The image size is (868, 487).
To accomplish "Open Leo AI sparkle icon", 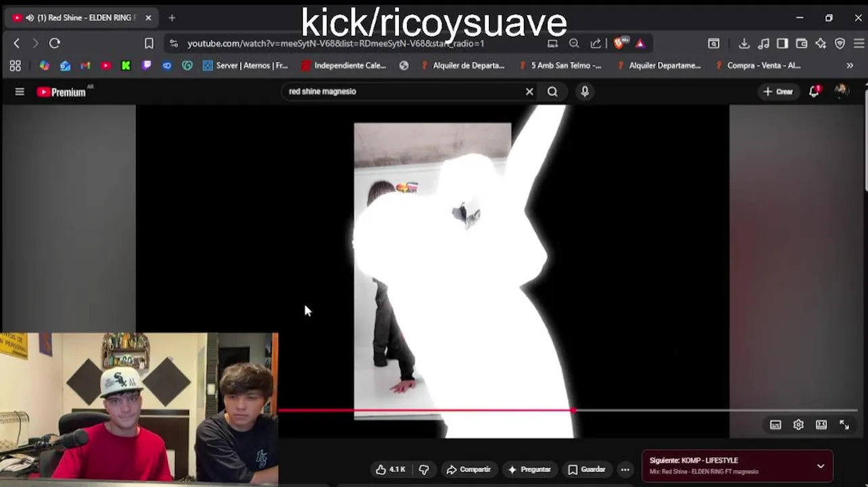I will pos(821,43).
